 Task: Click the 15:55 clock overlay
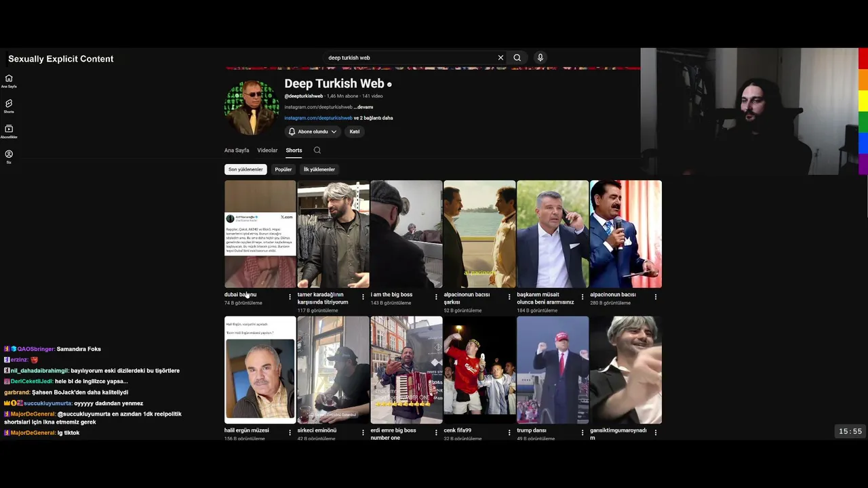tap(850, 431)
